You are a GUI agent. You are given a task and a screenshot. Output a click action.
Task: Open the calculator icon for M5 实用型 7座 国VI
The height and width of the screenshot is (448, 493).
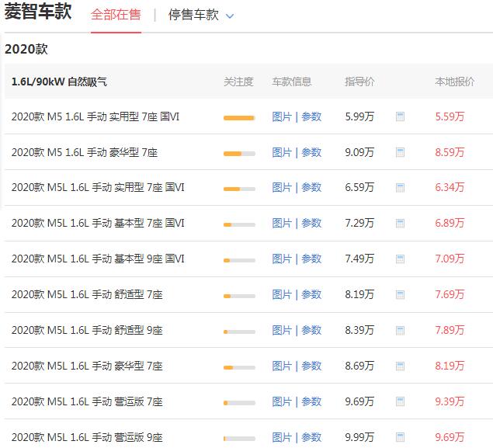400,116
